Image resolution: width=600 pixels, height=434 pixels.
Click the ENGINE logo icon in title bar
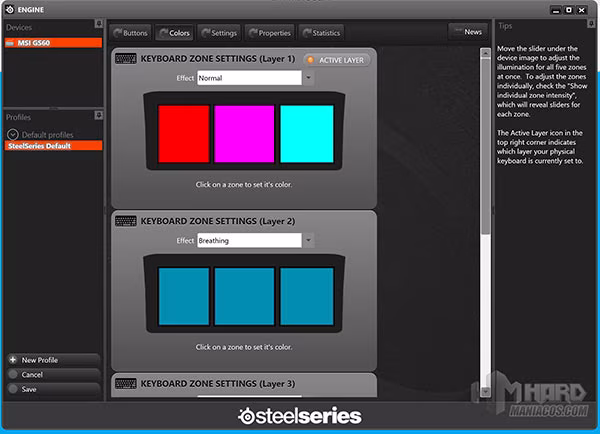tap(10, 8)
